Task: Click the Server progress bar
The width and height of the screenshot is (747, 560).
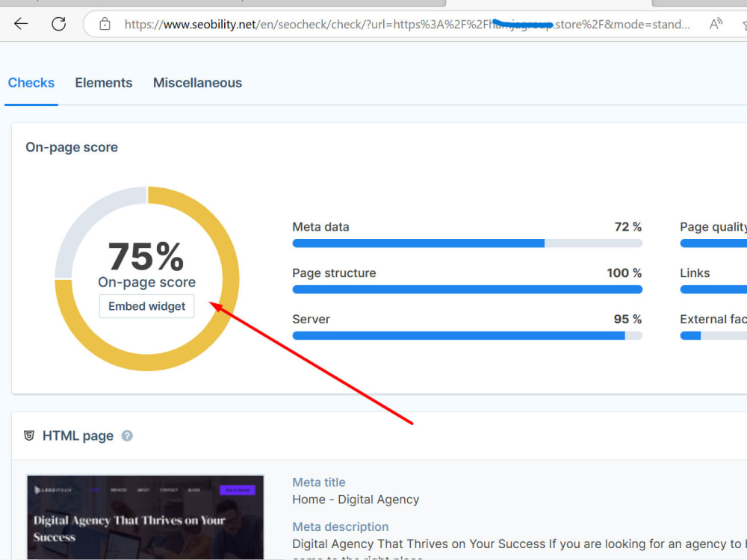Action: click(468, 336)
